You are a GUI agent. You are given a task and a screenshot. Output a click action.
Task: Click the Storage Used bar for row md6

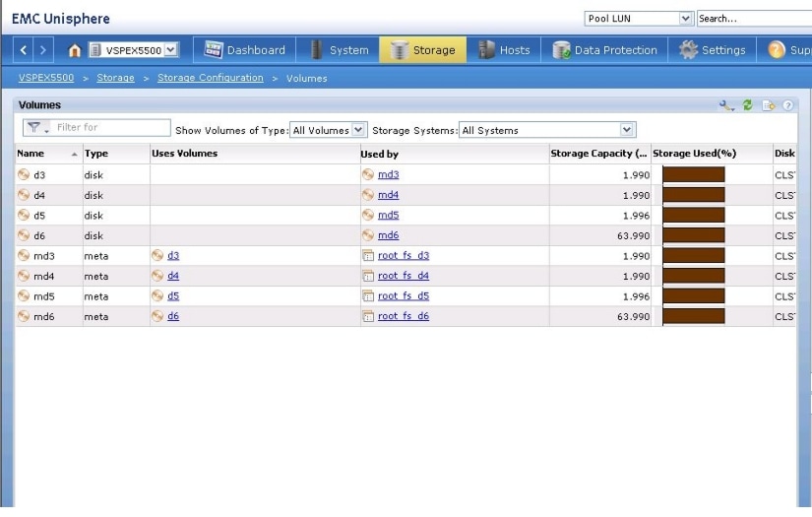(x=694, y=316)
